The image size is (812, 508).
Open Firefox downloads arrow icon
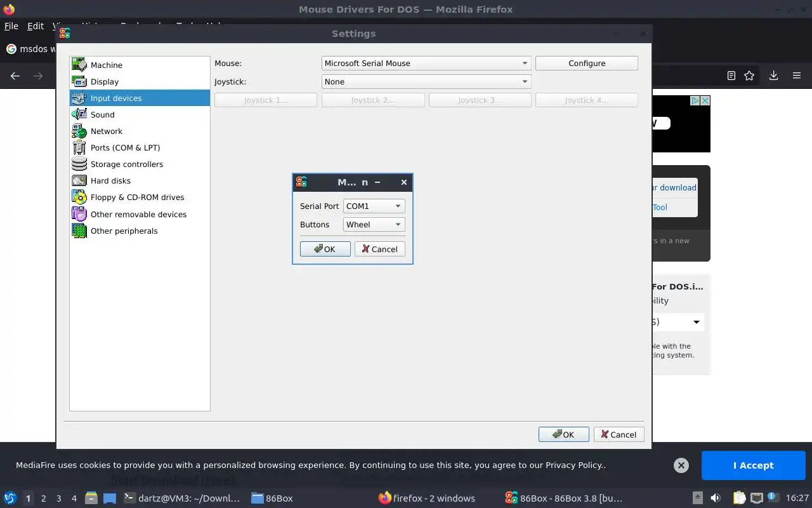773,76
